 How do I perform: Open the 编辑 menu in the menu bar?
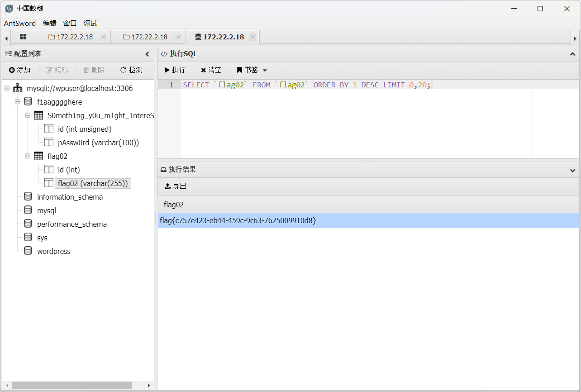coord(50,24)
